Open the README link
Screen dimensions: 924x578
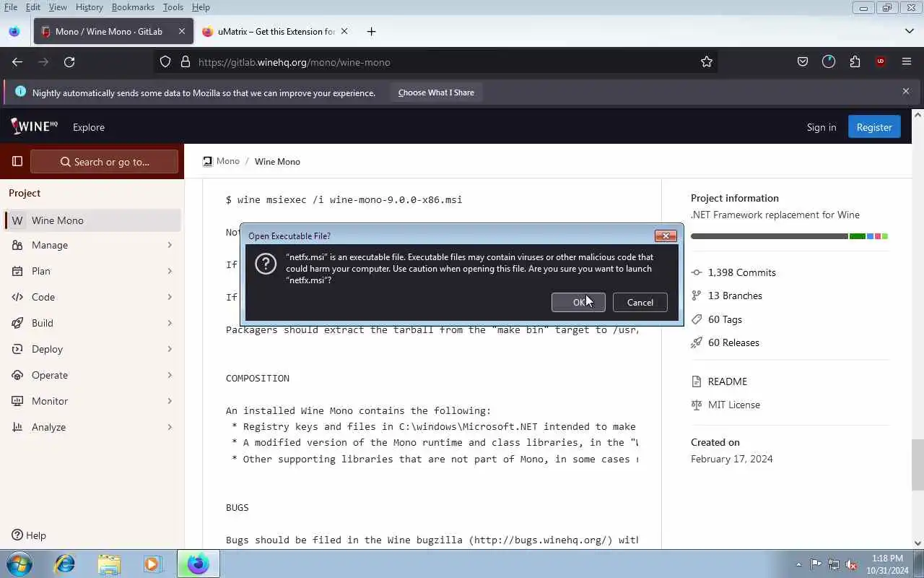pyautogui.click(x=727, y=381)
